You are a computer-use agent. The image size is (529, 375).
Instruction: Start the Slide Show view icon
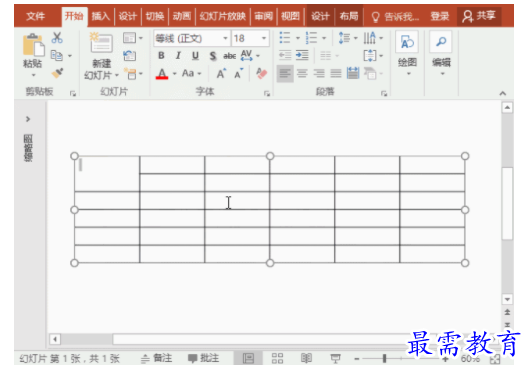(x=335, y=358)
